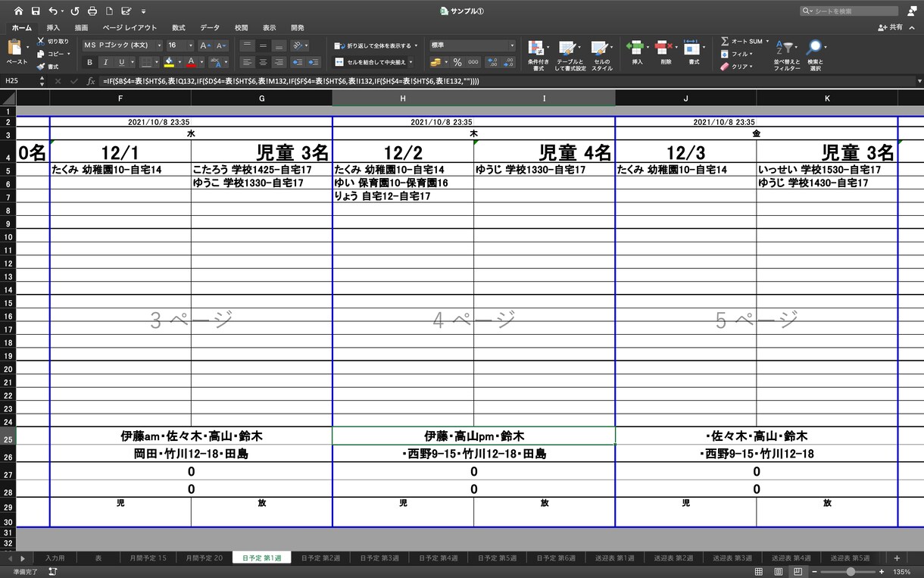Expand the font color dropdown arrow

pos(202,62)
